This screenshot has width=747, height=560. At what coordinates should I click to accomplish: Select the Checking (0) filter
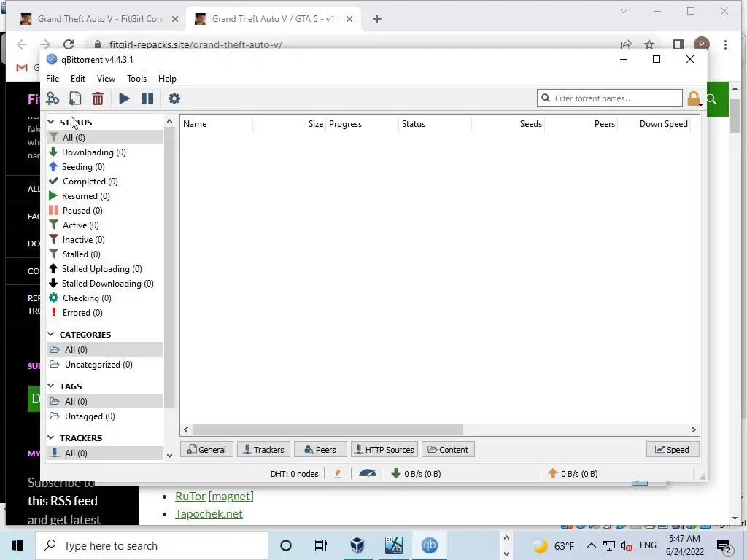pos(105,298)
